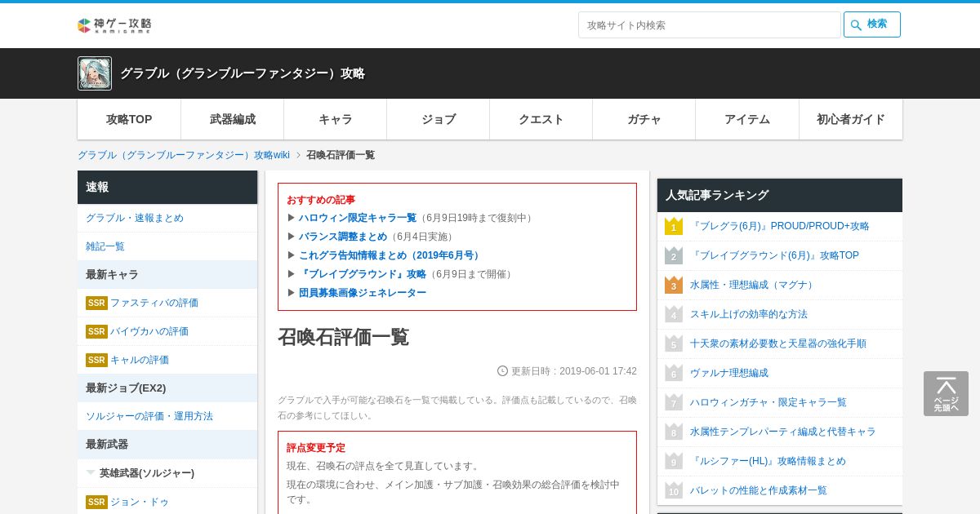The height and width of the screenshot is (514, 980).
Task: Click the ページ先頭へ back-to-top button
Action: pos(946,394)
